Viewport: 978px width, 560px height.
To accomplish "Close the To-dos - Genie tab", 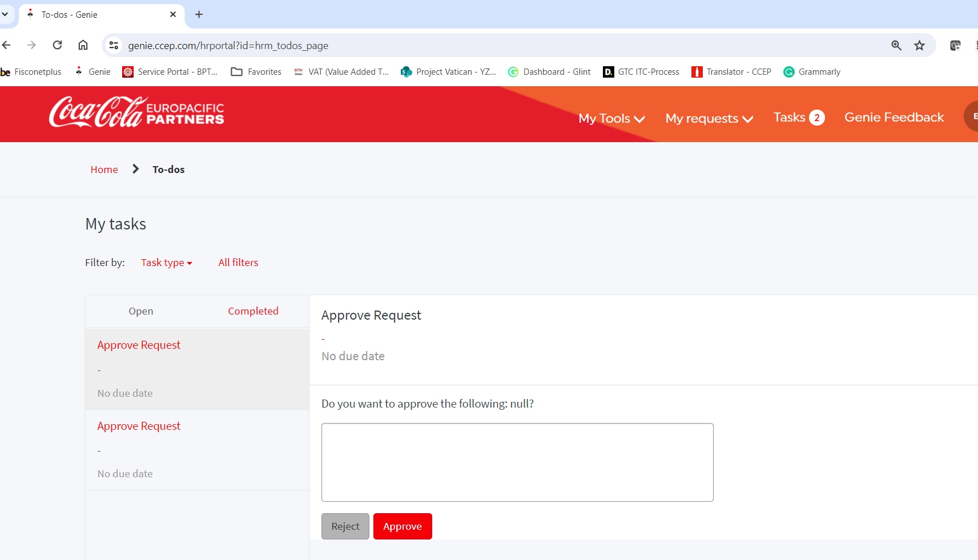I will (173, 14).
